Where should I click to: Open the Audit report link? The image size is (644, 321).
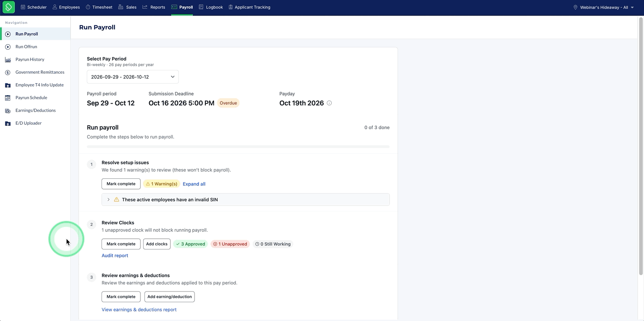[115, 256]
